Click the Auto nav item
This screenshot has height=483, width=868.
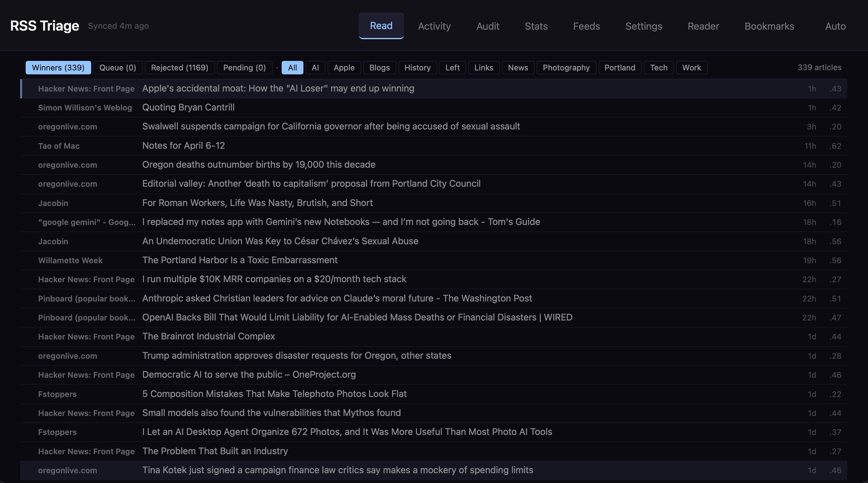tap(835, 26)
